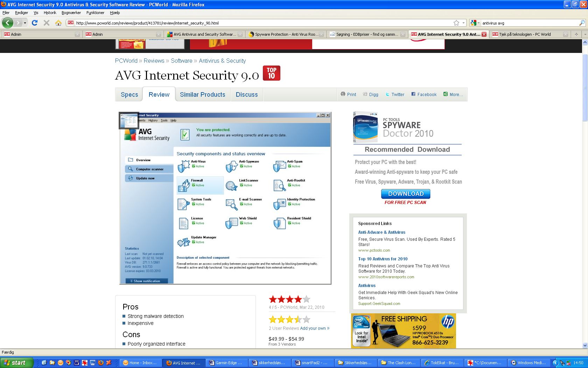588x368 pixels.
Task: Share the review on Digg
Action: point(371,94)
